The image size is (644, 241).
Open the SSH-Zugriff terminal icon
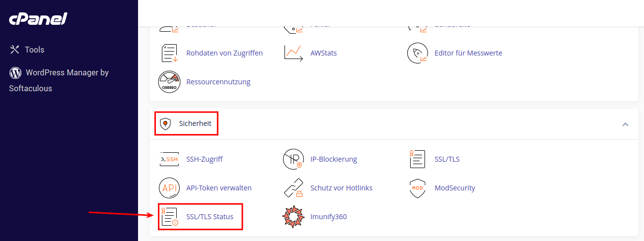click(x=169, y=159)
